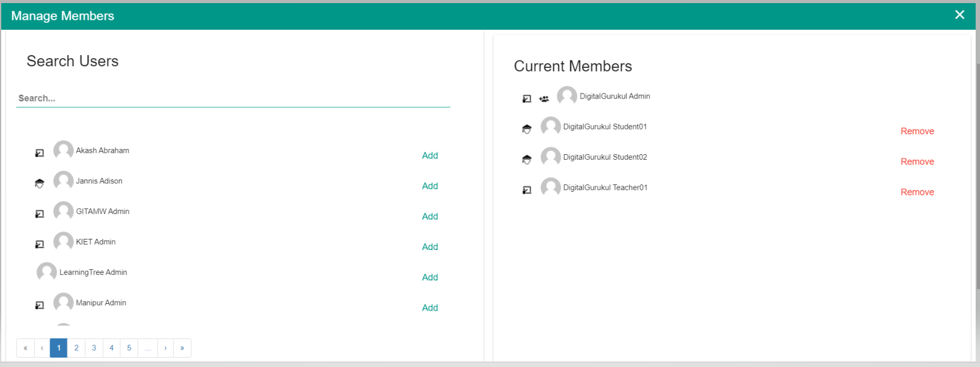This screenshot has width=980, height=367.
Task: Click the student icon next to DigitalGurukul Student02
Action: (x=527, y=160)
